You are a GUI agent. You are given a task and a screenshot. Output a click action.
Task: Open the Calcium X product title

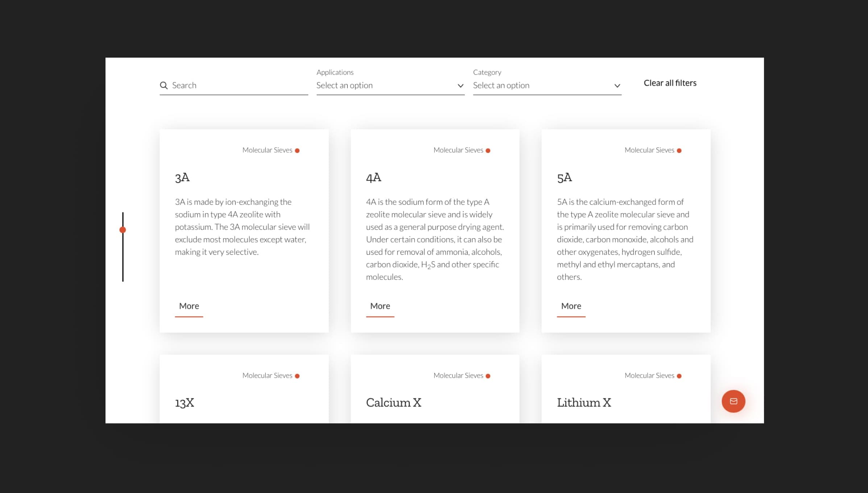393,402
